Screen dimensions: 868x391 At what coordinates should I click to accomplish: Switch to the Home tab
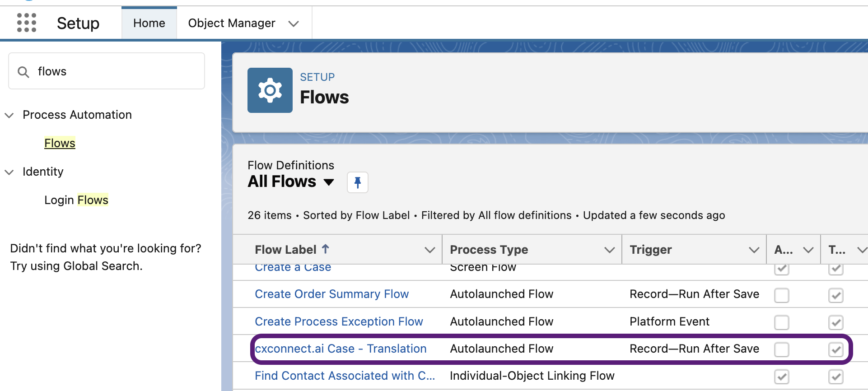point(149,23)
